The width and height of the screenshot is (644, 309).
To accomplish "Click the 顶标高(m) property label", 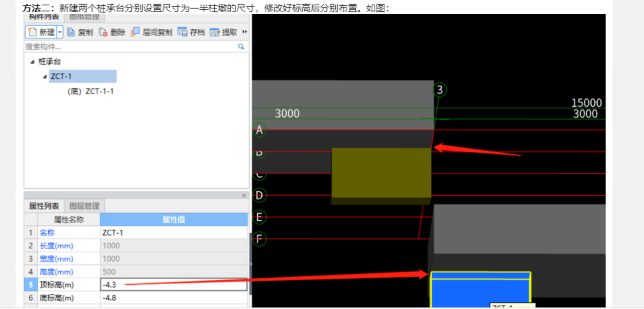I will 57,285.
